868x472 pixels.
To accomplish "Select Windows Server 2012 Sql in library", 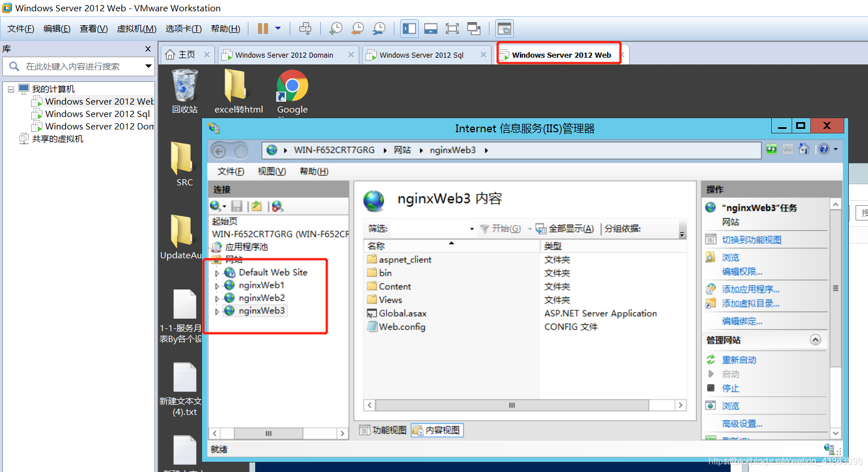I will (x=97, y=114).
